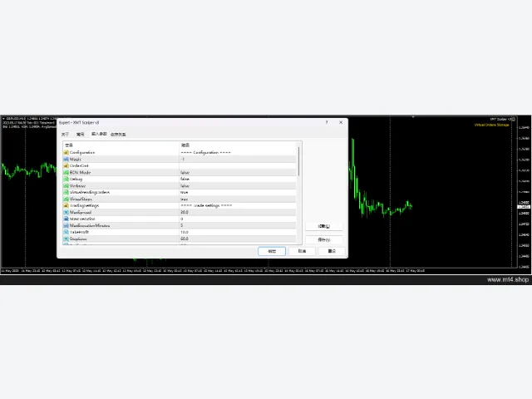Select the VirtualStops value true
The height and width of the screenshot is (399, 532).
238,199
